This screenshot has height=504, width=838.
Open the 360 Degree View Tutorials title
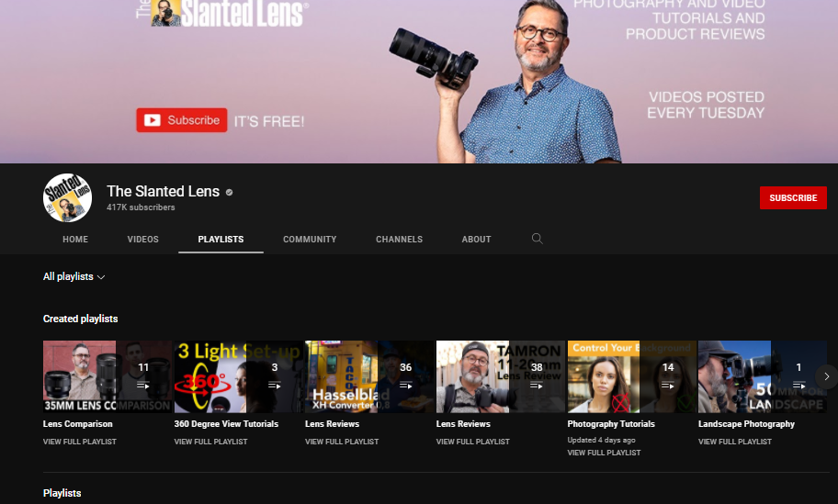point(226,424)
